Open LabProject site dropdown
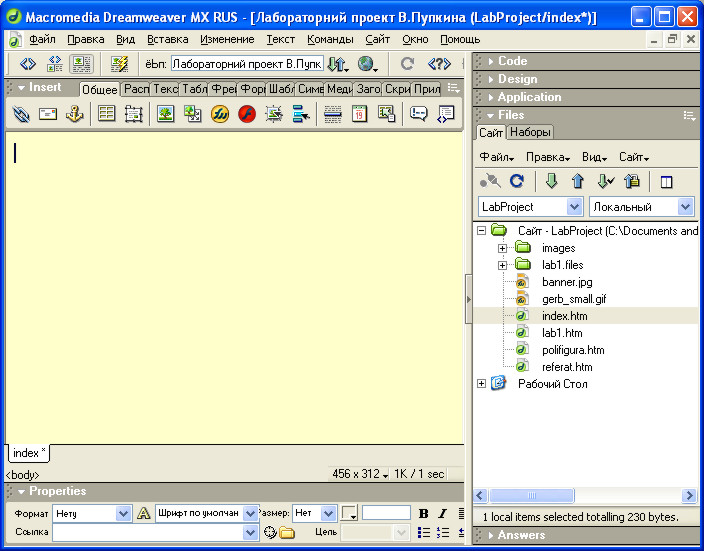 coord(575,207)
